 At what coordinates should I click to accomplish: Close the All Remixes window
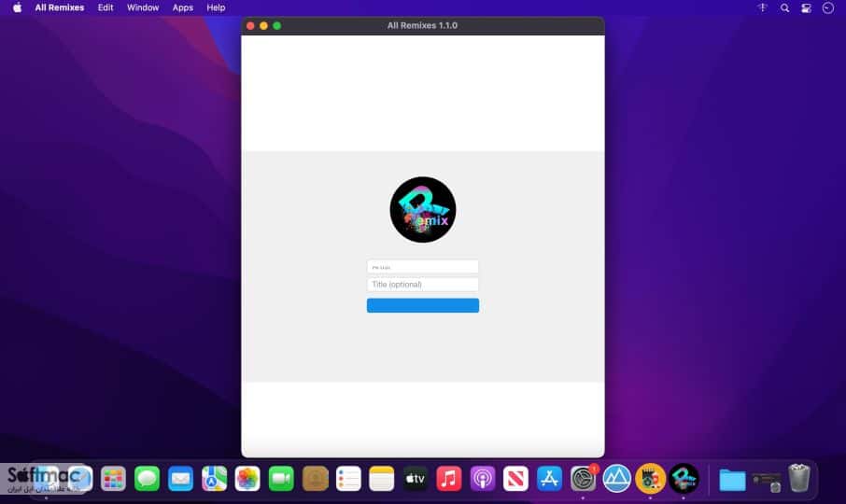tap(250, 25)
